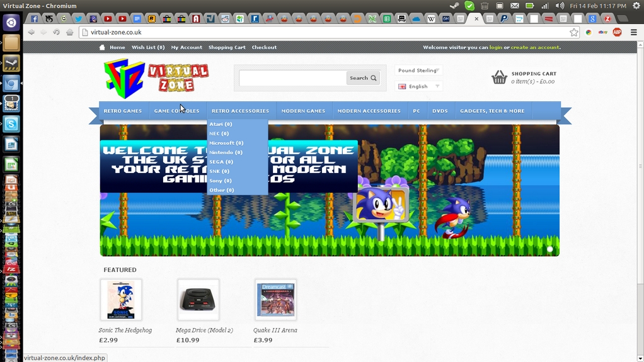The width and height of the screenshot is (644, 362).
Task: Open the Modern Games menu
Action: tap(303, 111)
